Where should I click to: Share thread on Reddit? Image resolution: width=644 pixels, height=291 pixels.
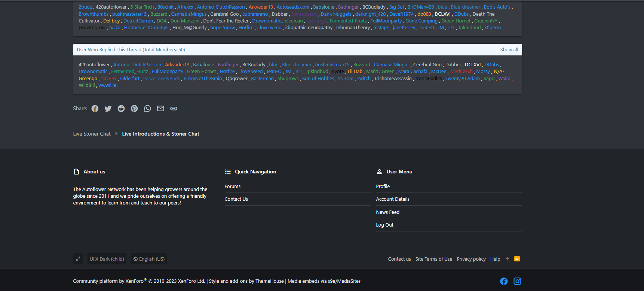pyautogui.click(x=121, y=109)
